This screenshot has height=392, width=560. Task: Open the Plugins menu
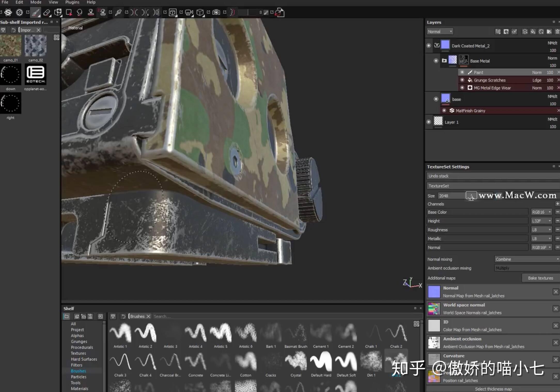pos(72,2)
